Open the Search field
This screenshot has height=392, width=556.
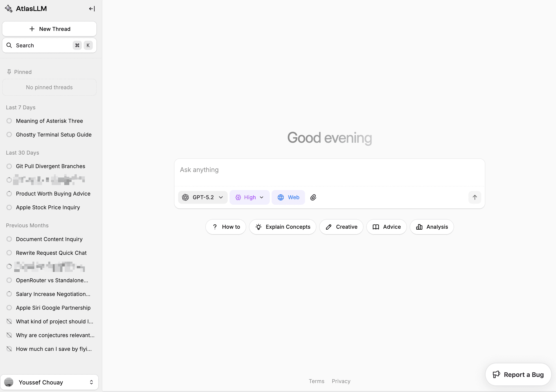(x=49, y=45)
